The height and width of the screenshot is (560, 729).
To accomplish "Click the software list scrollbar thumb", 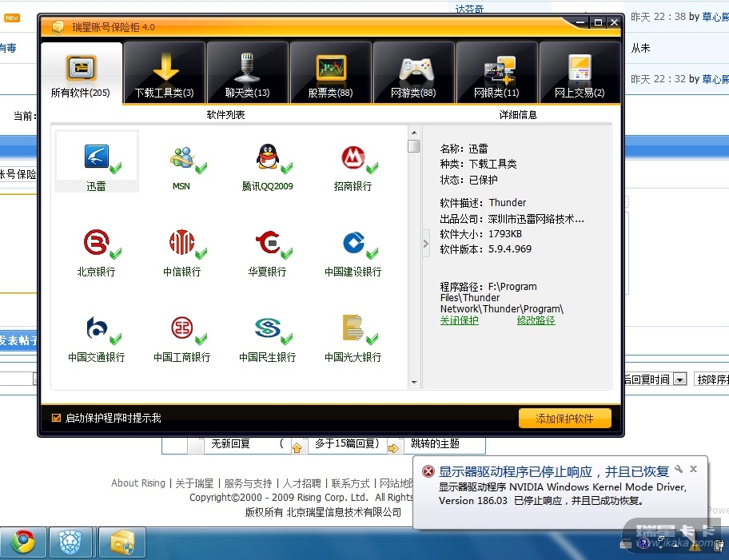I will (x=414, y=146).
